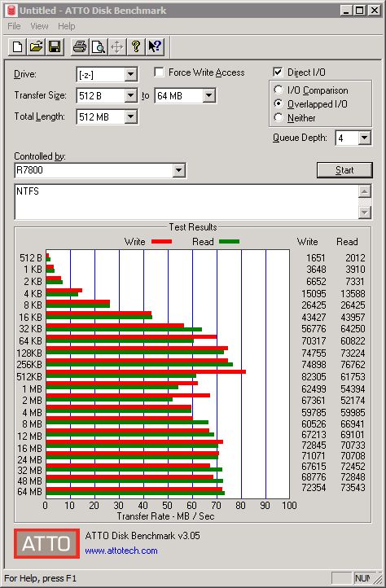Expand the Queue Depth dropdown
The image size is (386, 588).
click(x=365, y=138)
